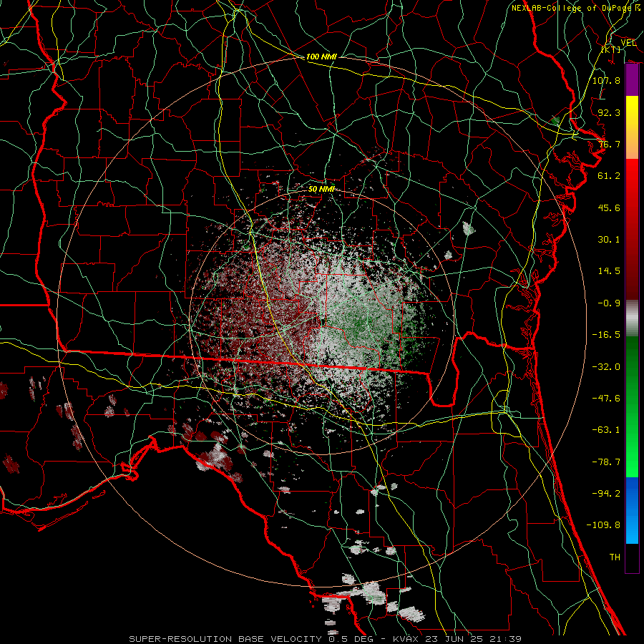Image resolution: width=644 pixels, height=644 pixels.
Task: Click the 107.8 velocity scale value
Action: [x=606, y=80]
